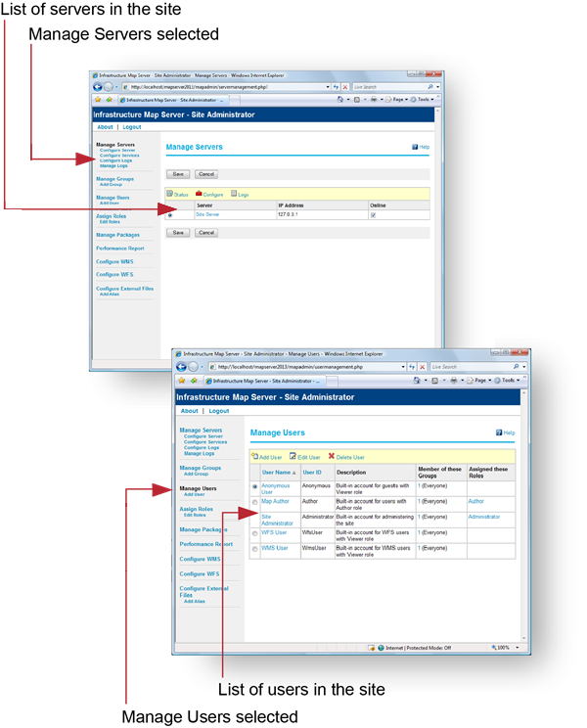This screenshot has width=587, height=728.
Task: Click Print icon in Manage Servers toolbar
Action: pos(374,100)
